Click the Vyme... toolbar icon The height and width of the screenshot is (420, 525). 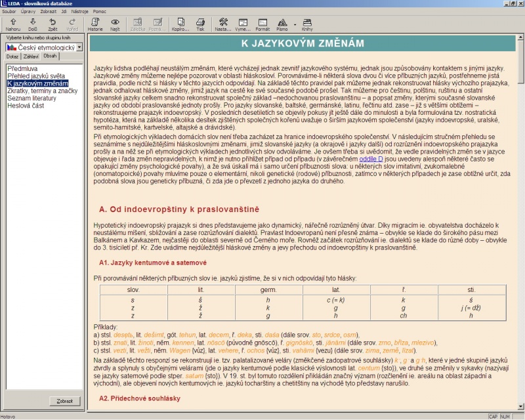point(243,24)
